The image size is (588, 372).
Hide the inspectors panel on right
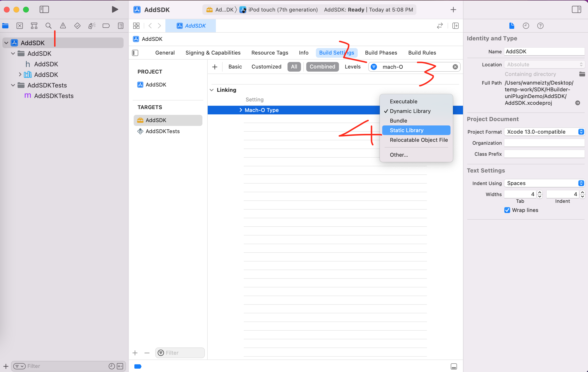coord(576,10)
